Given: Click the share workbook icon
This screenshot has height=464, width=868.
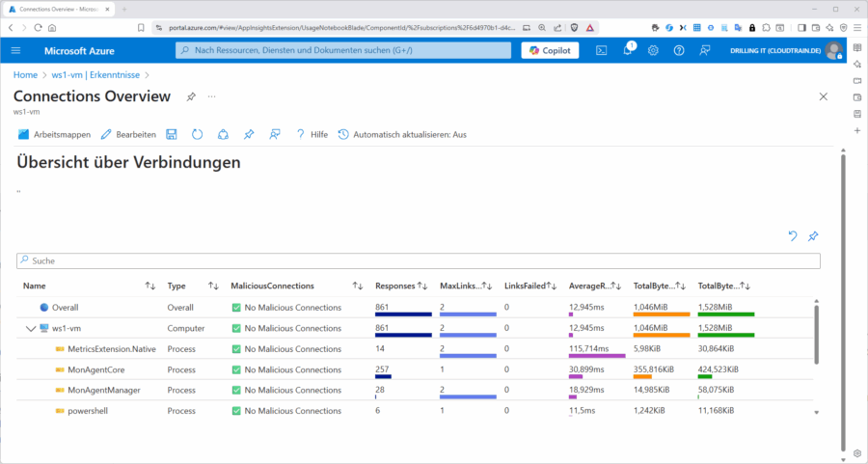Looking at the screenshot, I should [223, 134].
